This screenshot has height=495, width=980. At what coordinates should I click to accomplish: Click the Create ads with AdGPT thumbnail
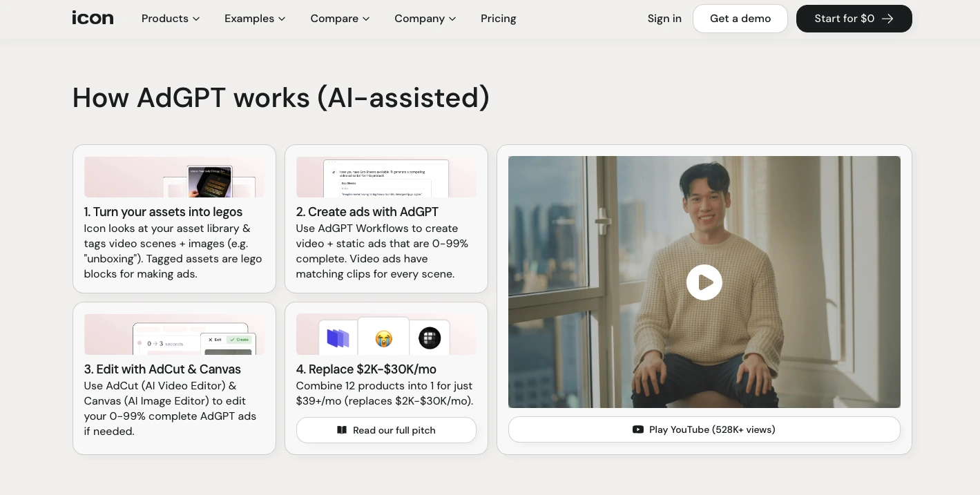coord(386,177)
